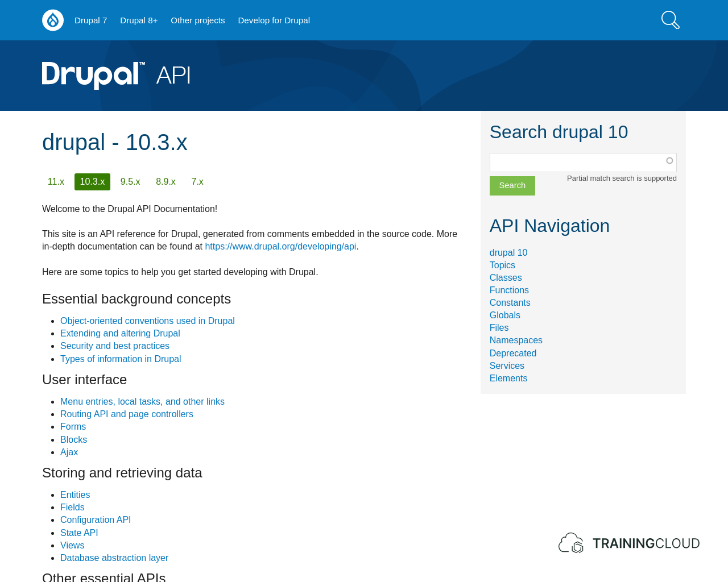
Task: Select the 10.3.x version tab
Action: tap(92, 182)
